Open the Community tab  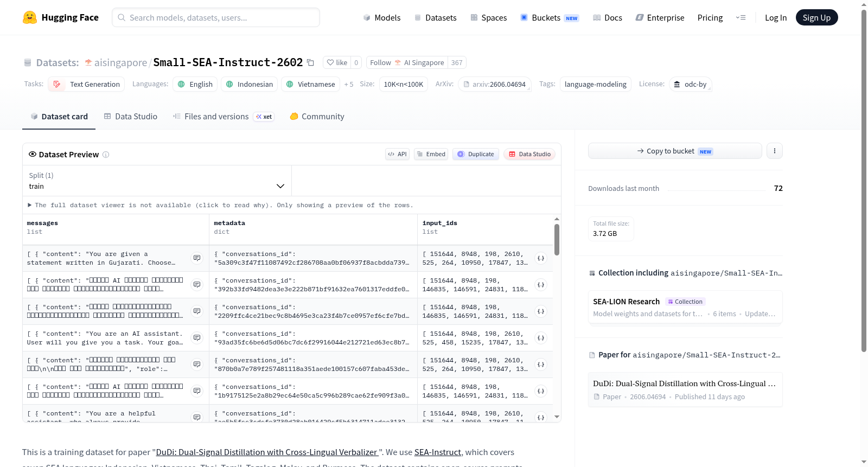coord(317,116)
